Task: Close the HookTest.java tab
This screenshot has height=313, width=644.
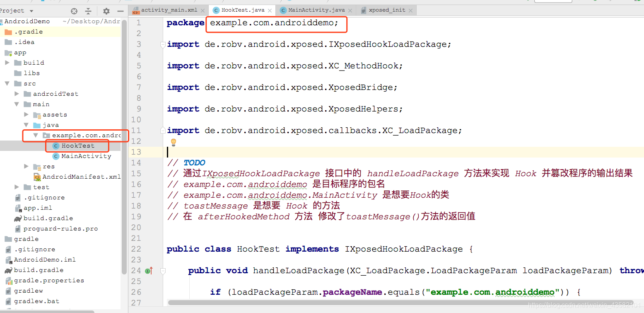Action: tap(269, 10)
